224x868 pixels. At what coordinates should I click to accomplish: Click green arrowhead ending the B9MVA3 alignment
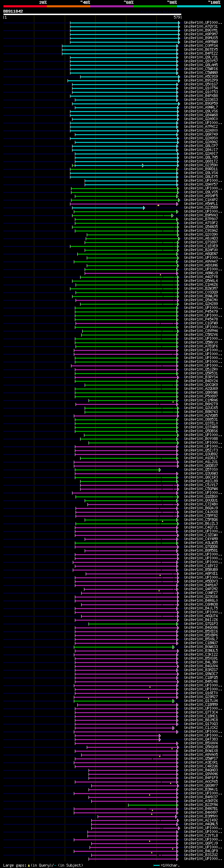173,215
